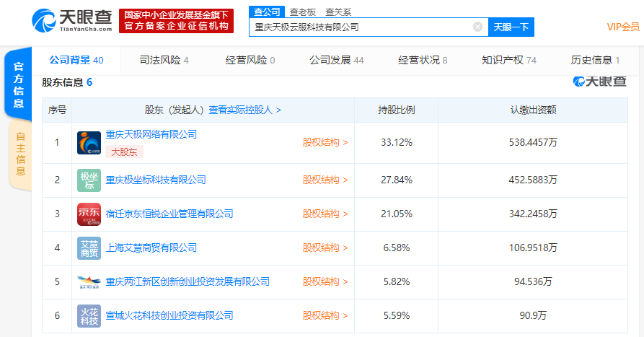Expand 股权结构 for 重庆天极网络有限公司
Viewport: 644px width, 337px height.
[x=325, y=142]
